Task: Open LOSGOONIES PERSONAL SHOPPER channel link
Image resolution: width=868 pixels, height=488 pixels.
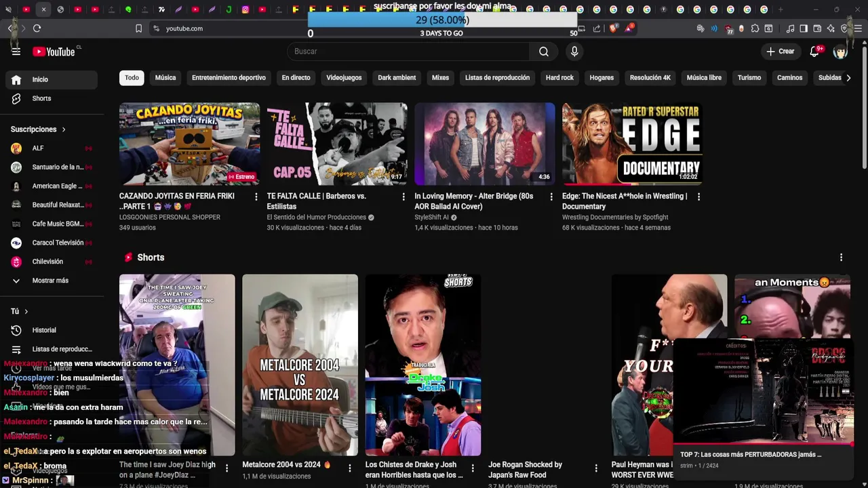Action: 170,218
